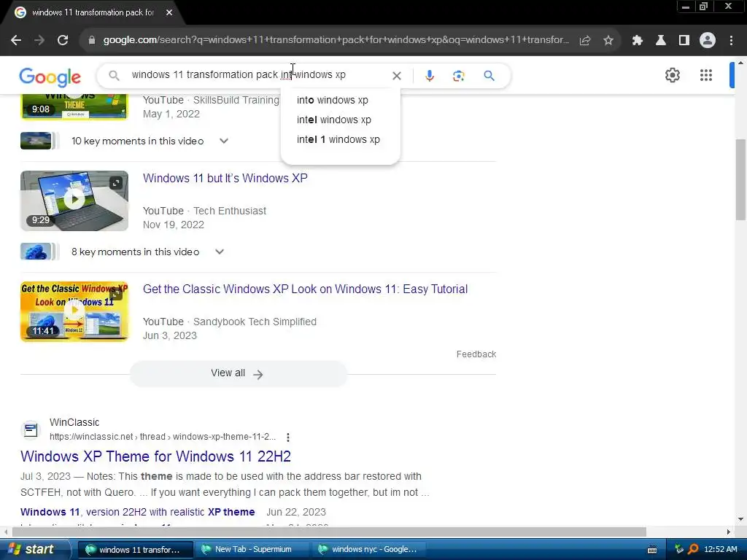Open the Extensions puzzle icon

(637, 41)
